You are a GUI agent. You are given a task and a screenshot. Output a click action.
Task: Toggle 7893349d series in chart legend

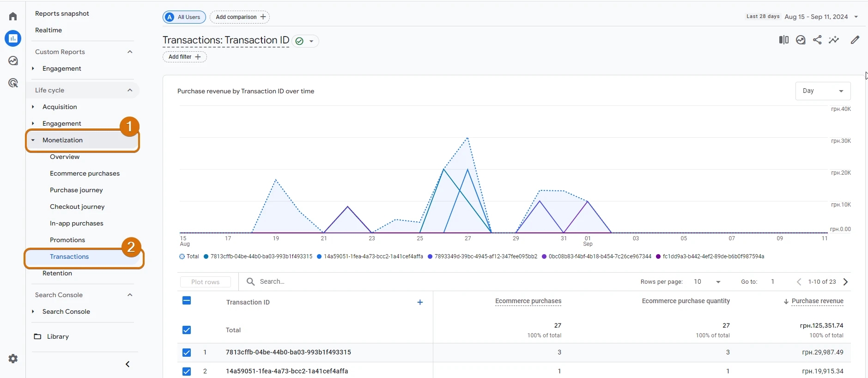pos(483,256)
